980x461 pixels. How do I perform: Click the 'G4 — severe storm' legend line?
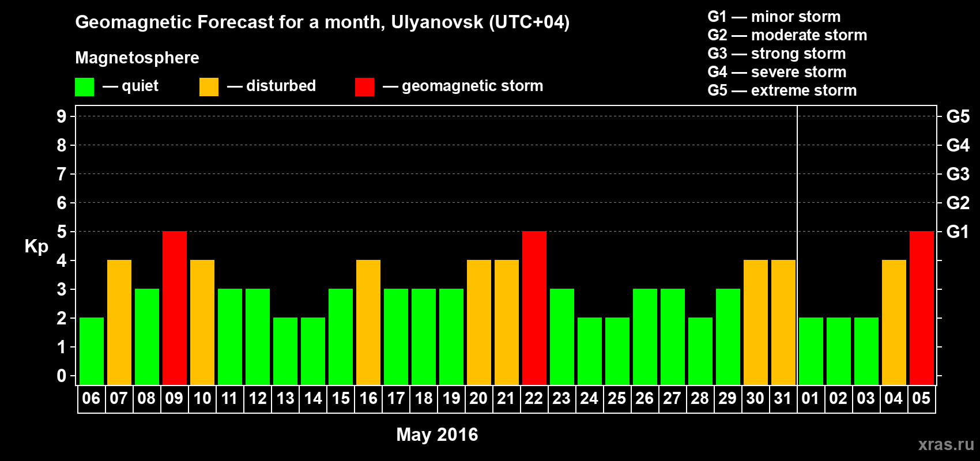[777, 72]
